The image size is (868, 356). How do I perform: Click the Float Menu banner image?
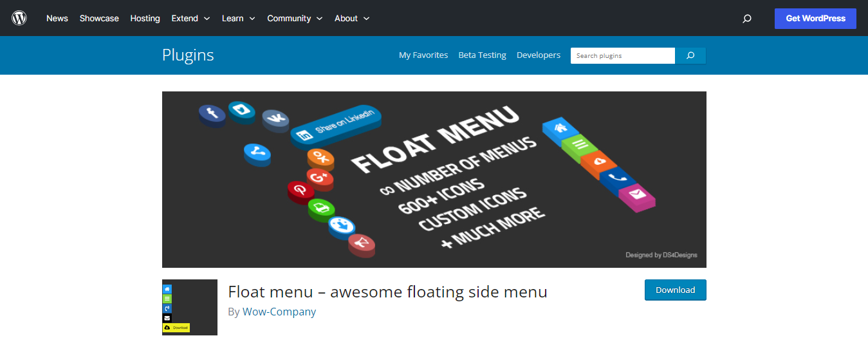coord(434,180)
